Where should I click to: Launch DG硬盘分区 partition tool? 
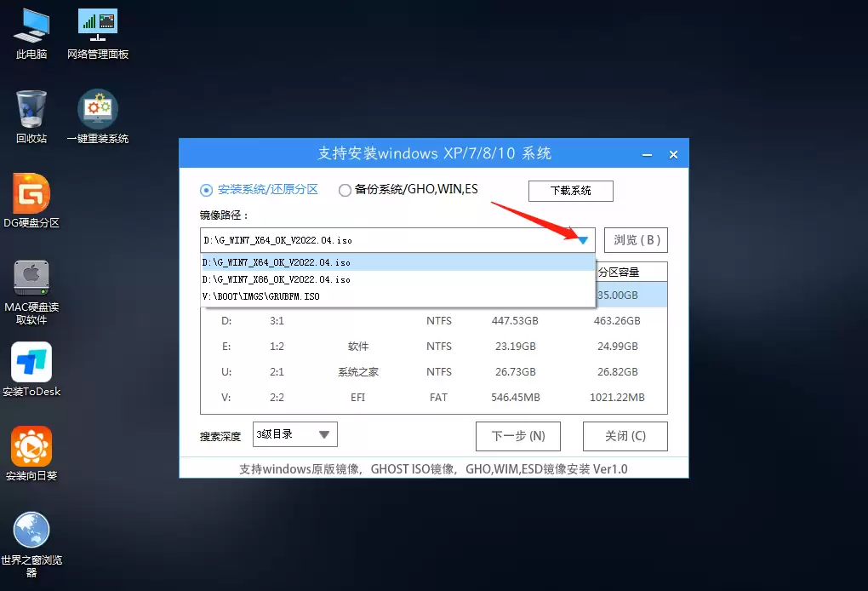[31, 194]
